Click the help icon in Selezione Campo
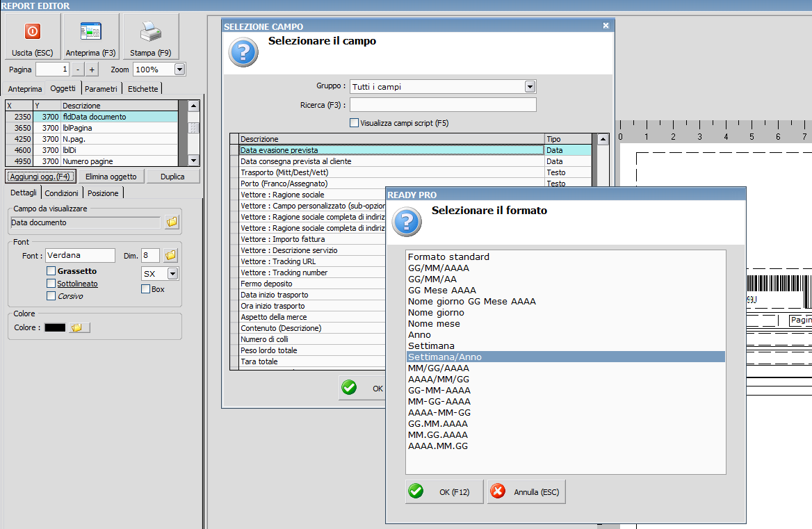Image resolution: width=812 pixels, height=529 pixels. (x=243, y=52)
